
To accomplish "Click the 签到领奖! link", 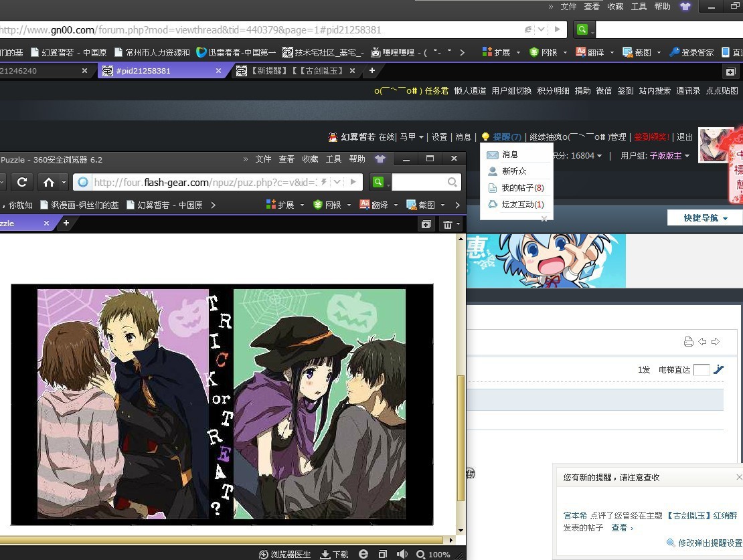I will click(651, 137).
